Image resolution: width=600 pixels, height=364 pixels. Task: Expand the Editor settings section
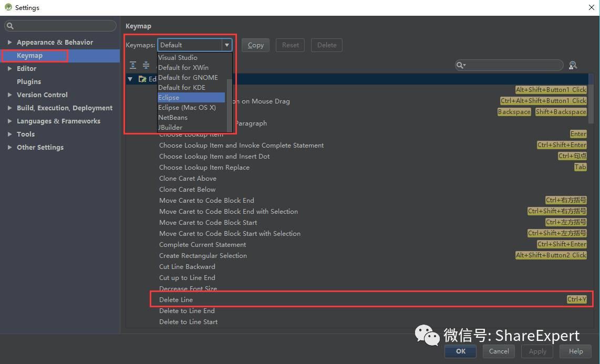pyautogui.click(x=9, y=68)
